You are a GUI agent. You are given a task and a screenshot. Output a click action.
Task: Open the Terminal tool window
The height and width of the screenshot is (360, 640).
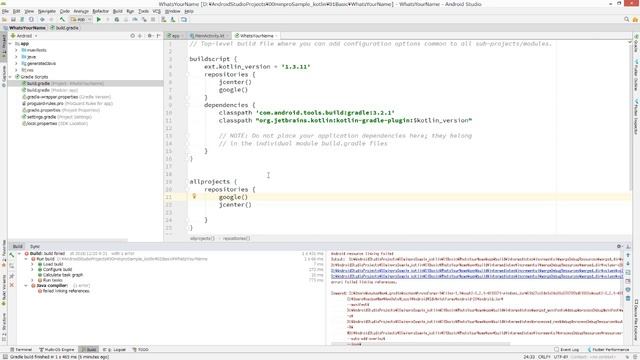pyautogui.click(x=21, y=350)
